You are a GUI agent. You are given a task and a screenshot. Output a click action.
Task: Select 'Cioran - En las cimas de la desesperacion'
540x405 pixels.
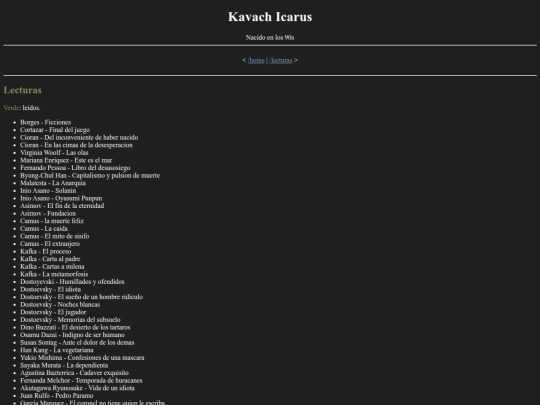click(x=76, y=145)
